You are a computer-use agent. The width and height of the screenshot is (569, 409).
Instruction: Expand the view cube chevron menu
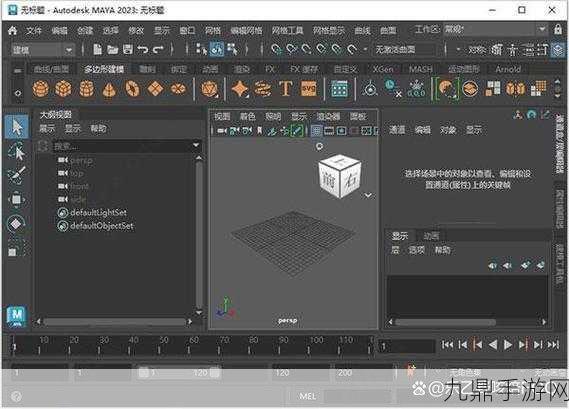click(368, 195)
